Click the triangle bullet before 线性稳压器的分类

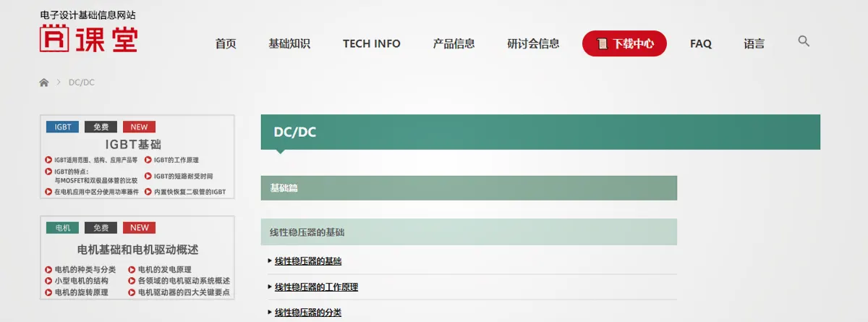271,313
